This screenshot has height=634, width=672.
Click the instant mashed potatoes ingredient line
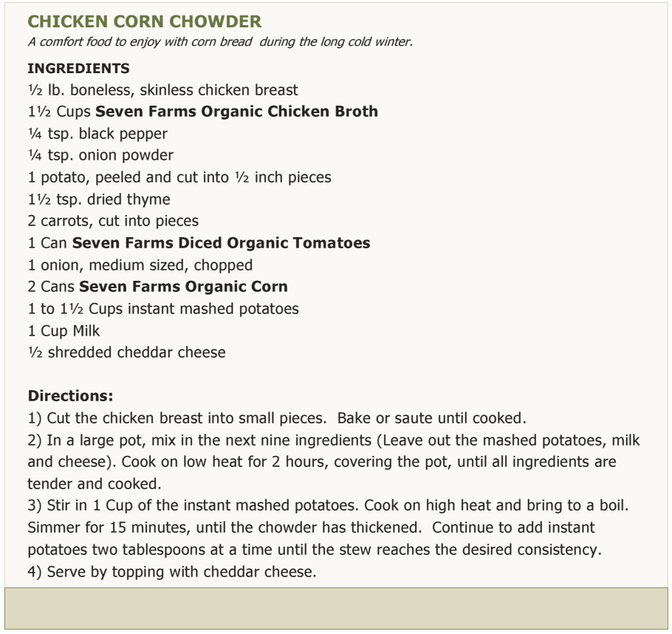(163, 309)
